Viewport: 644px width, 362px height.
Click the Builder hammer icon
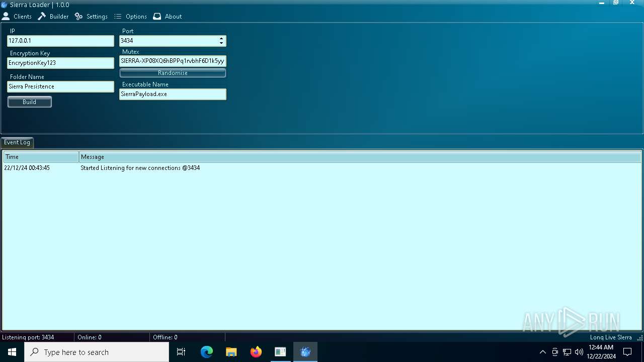(42, 17)
